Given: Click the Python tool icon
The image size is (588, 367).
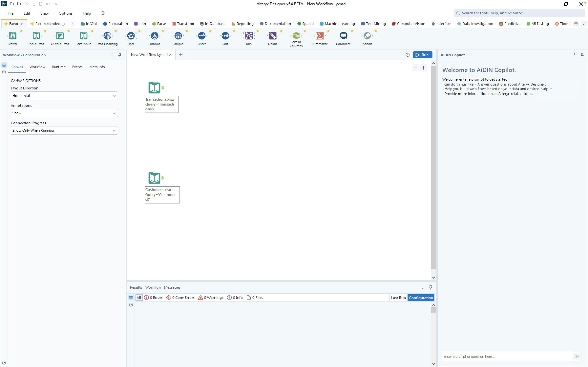Looking at the screenshot, I should click(367, 36).
